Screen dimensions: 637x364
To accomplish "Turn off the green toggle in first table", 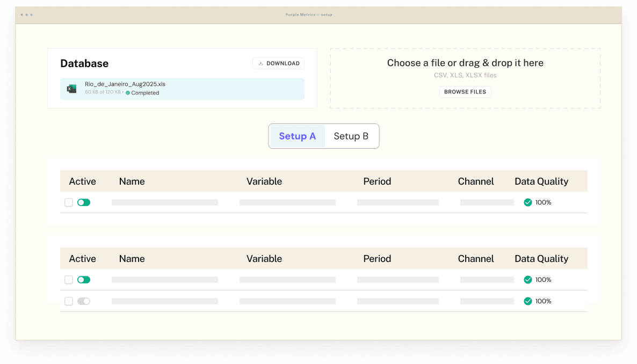I will pyautogui.click(x=84, y=202).
